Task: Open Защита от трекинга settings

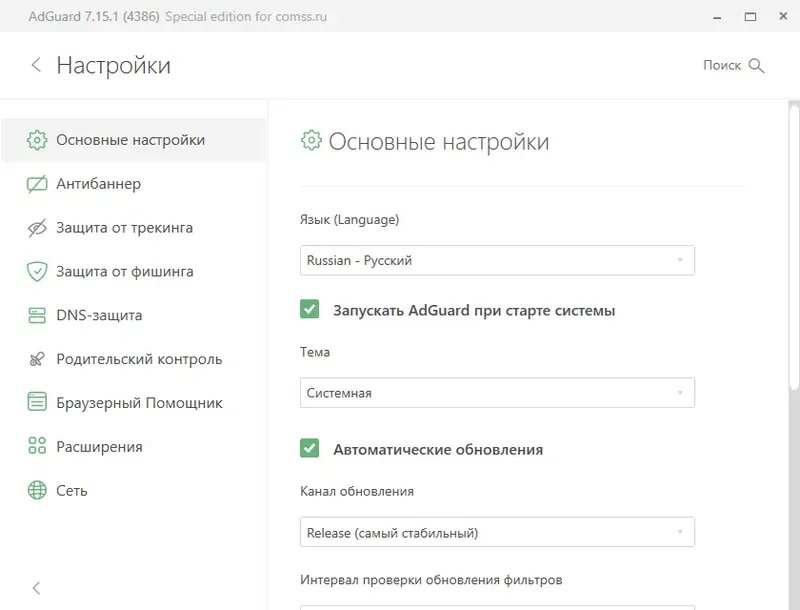Action: pos(110,227)
